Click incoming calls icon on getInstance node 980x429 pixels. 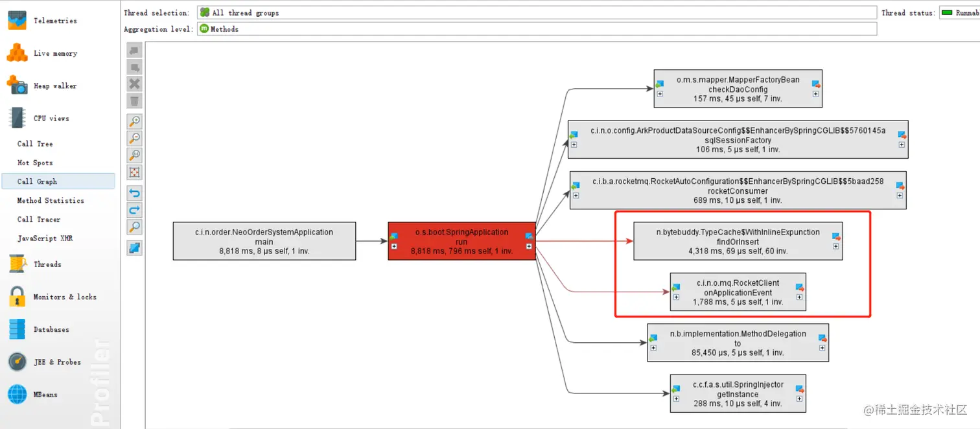coord(676,389)
